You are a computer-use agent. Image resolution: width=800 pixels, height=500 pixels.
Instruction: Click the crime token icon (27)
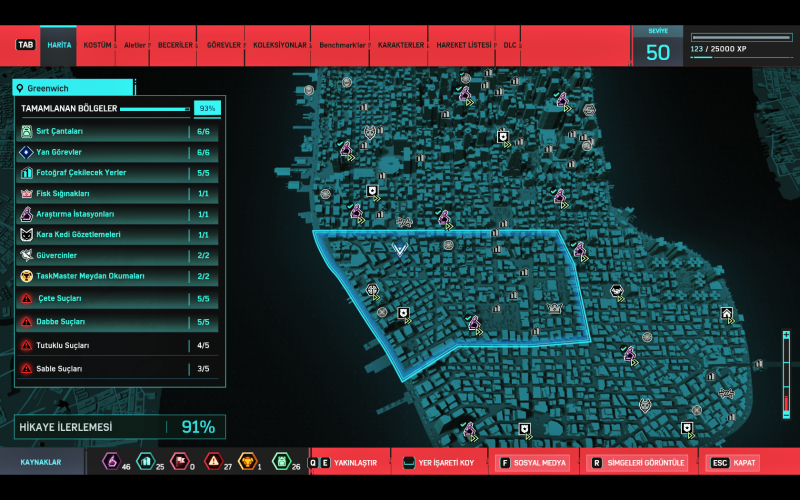point(213,461)
